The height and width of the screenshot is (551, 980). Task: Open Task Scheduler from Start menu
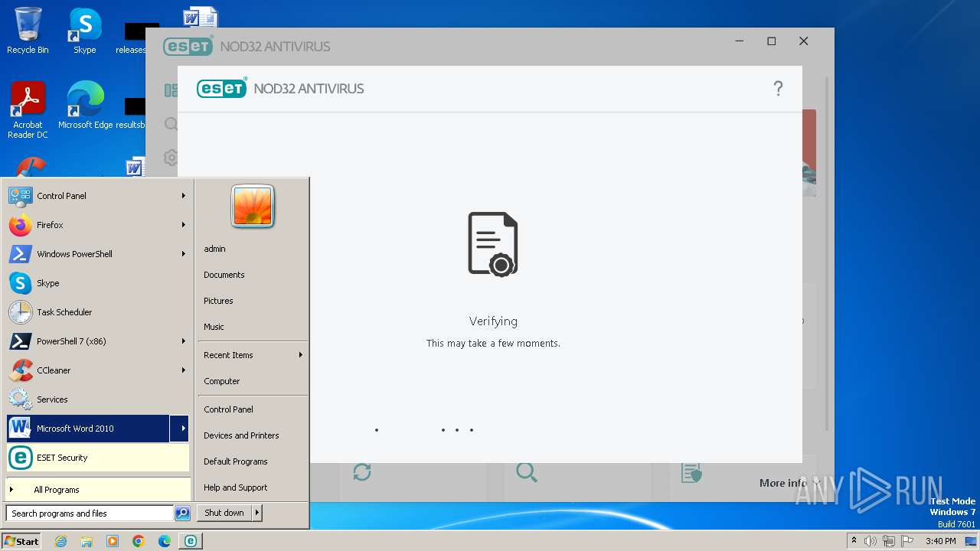click(98, 312)
